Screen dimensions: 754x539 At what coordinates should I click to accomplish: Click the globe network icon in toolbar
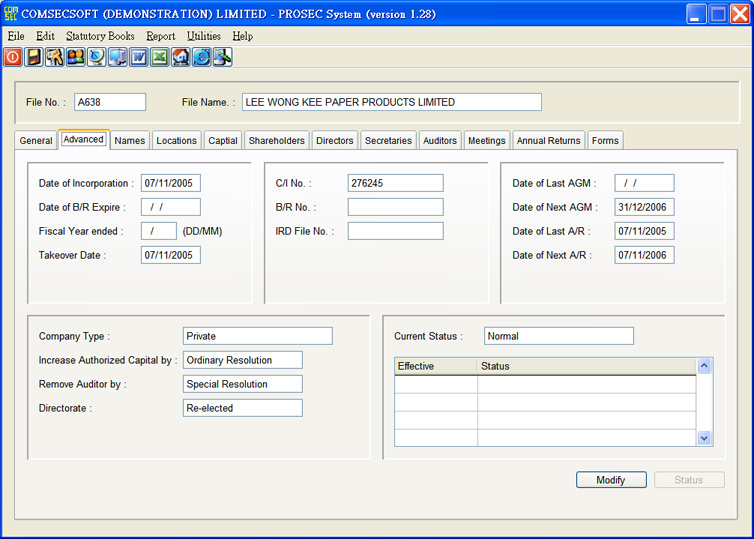coord(97,57)
